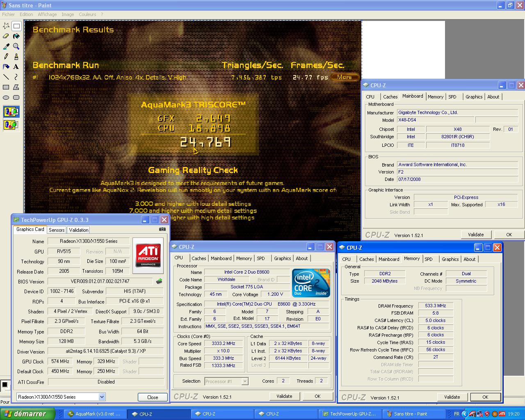The image size is (525, 420).
Task: Click the Sans titre - Paint taskbar button
Action: [413, 414]
